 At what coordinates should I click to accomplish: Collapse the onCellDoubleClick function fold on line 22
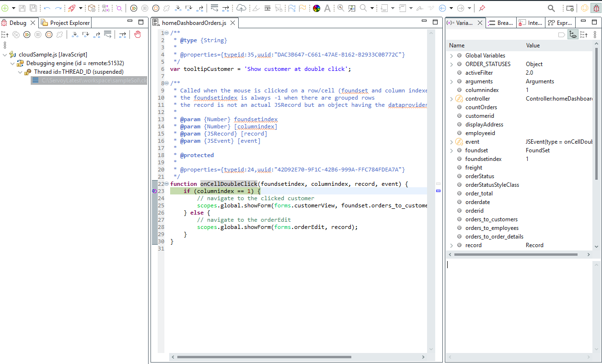pos(166,184)
